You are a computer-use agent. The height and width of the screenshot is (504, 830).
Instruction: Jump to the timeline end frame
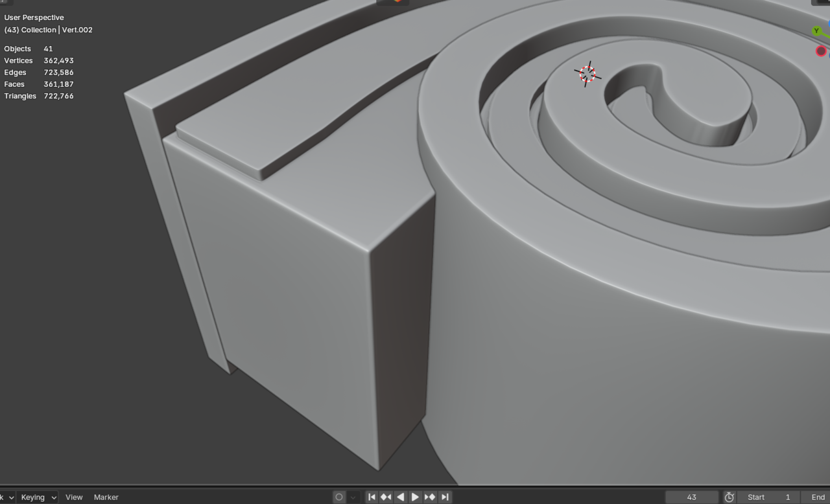point(445,497)
